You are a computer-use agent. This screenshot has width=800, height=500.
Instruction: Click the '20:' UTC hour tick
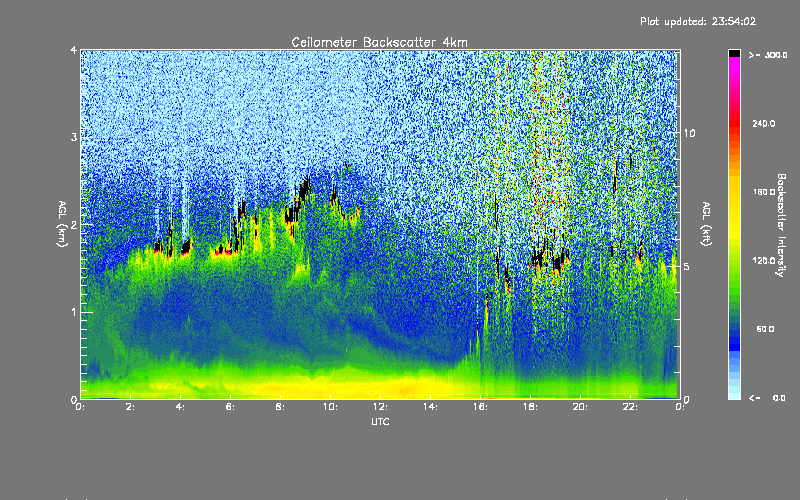(581, 407)
